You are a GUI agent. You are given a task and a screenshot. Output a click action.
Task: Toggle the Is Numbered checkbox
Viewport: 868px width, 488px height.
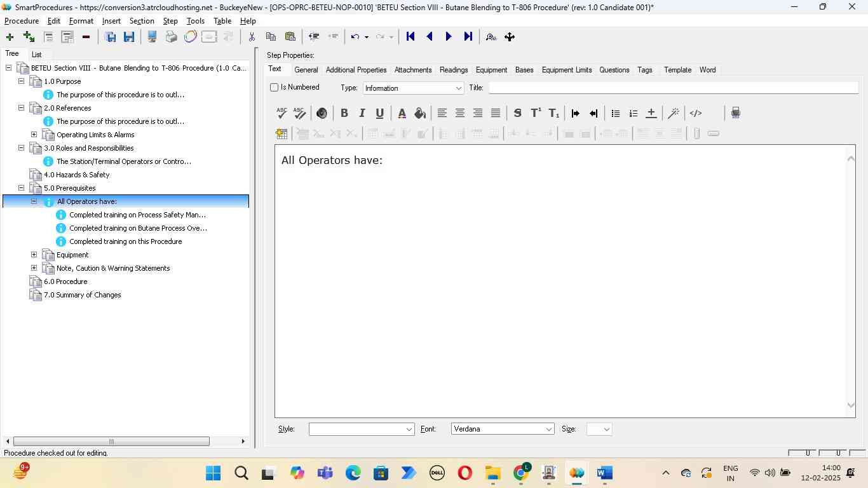275,88
